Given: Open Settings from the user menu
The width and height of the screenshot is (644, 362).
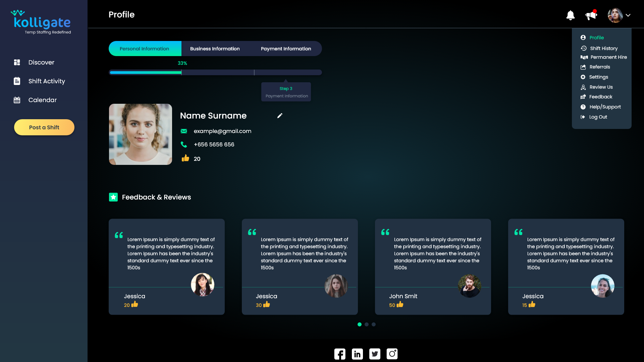Looking at the screenshot, I should coord(598,77).
